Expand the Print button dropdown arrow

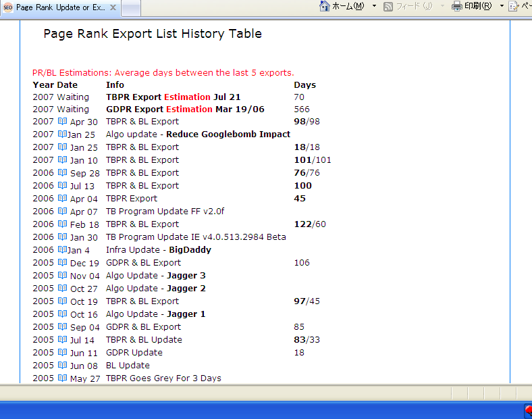tap(502, 6)
